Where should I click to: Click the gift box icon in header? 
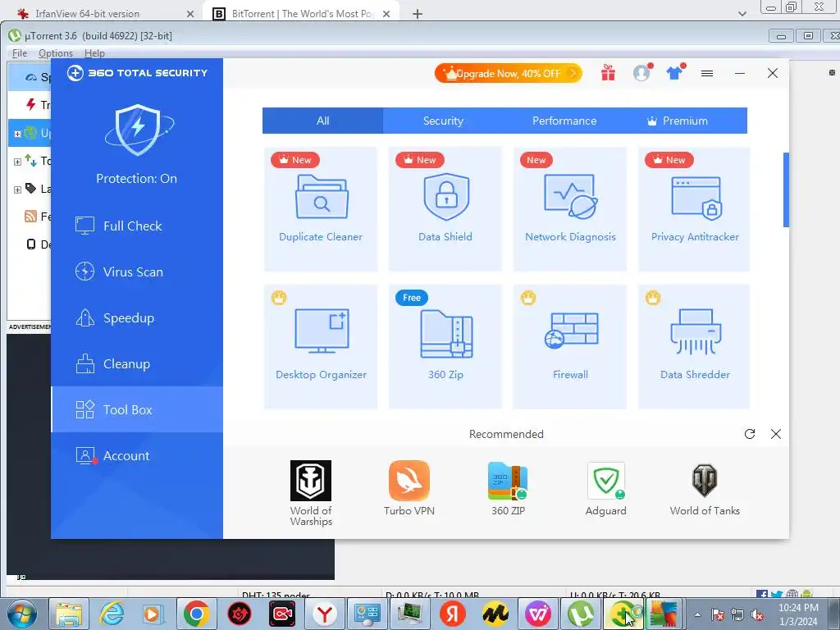point(608,73)
